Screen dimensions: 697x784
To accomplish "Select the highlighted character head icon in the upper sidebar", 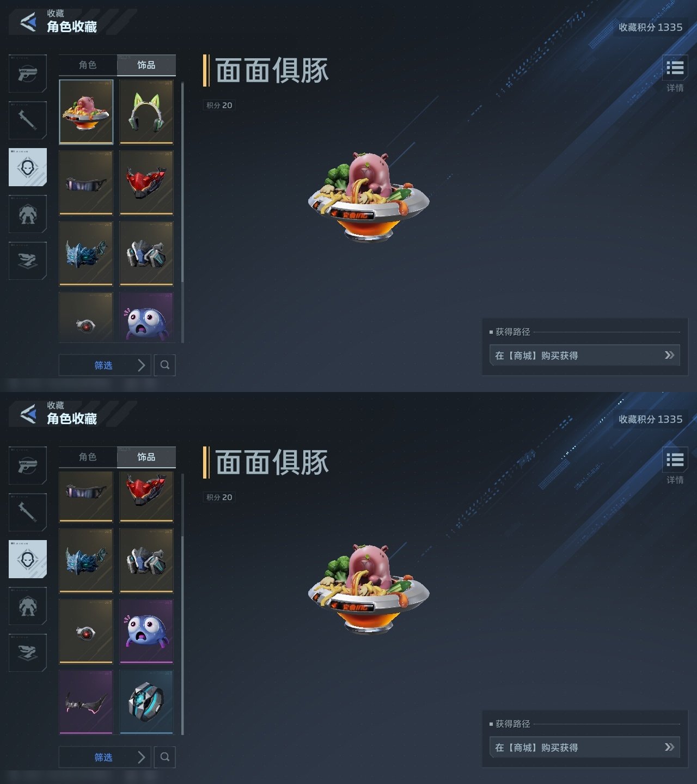I will 28,167.
